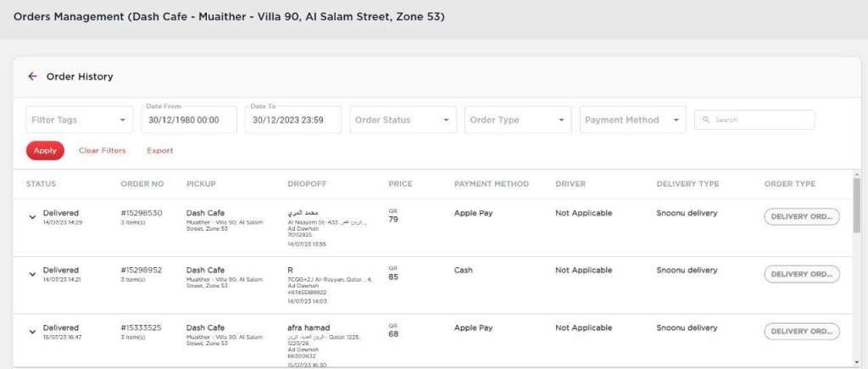This screenshot has width=868, height=369.
Task: Expand order #15298530 row chevron
Action: point(32,217)
